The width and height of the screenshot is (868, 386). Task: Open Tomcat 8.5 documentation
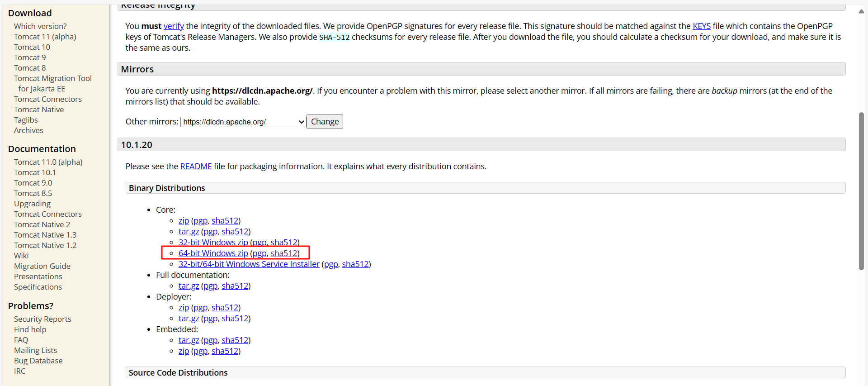pyautogui.click(x=33, y=193)
